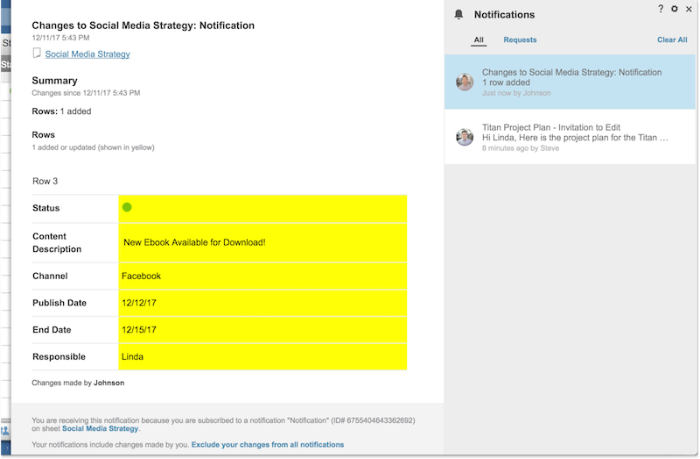Click the green status circle in Row 3
Image resolution: width=700 pixels, height=459 pixels.
tap(127, 207)
